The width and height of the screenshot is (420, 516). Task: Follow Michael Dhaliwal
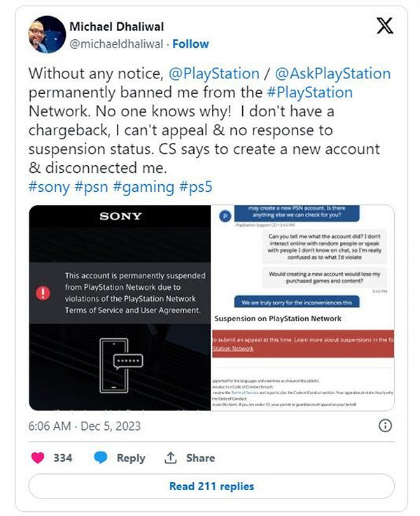[x=190, y=43]
